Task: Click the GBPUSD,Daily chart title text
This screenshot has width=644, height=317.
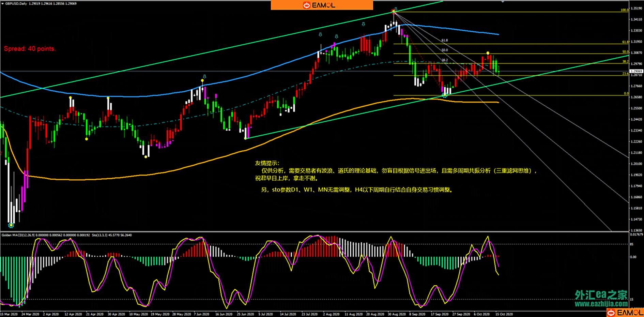Action: (16, 3)
